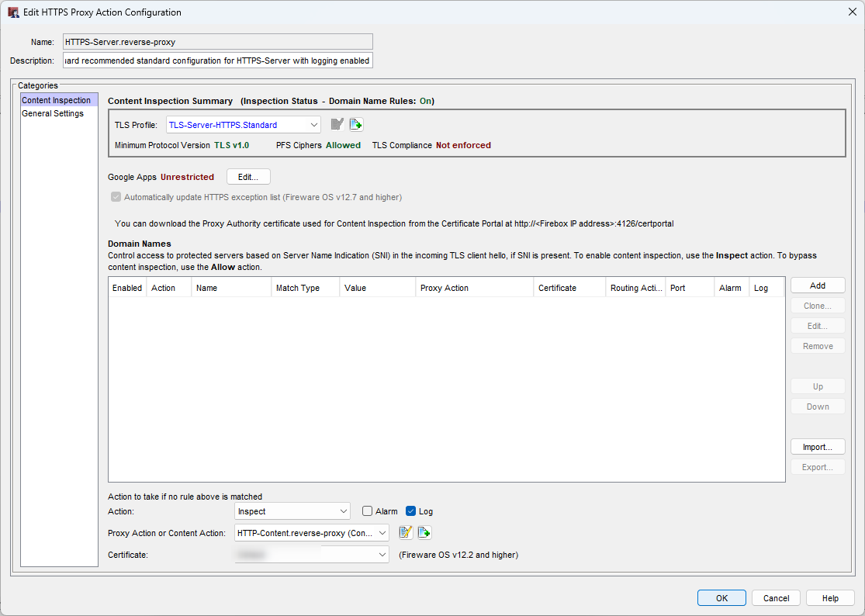Viewport: 865px width, 616px height.
Task: Click the Enabled column header
Action: point(127,288)
